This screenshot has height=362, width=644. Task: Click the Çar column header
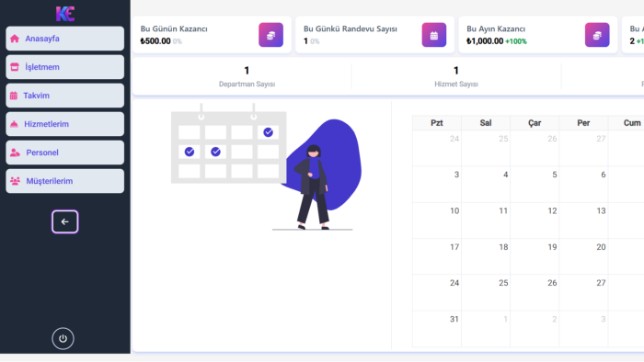coord(535,123)
